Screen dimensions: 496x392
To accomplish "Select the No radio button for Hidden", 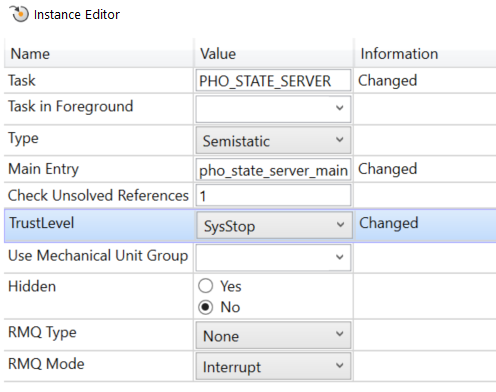I will [205, 307].
